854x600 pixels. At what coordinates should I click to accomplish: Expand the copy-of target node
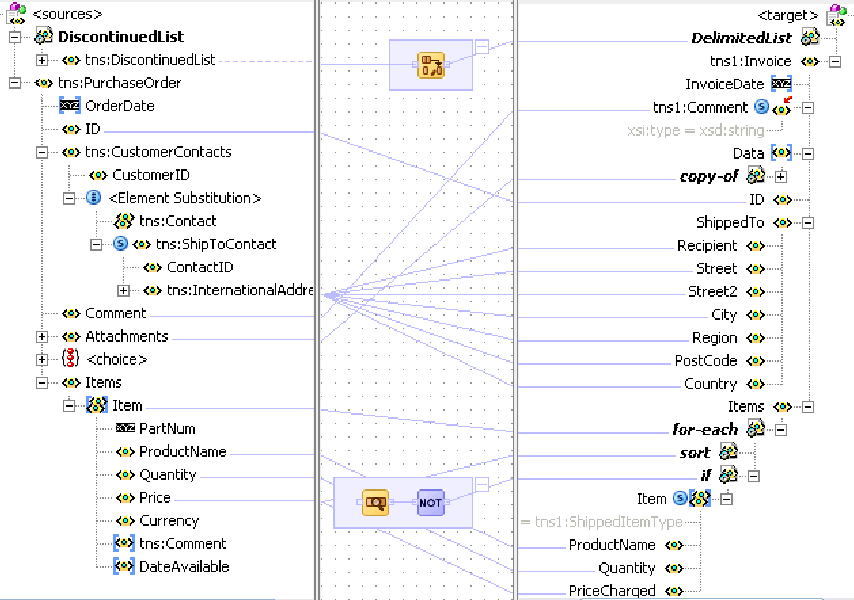click(780, 176)
